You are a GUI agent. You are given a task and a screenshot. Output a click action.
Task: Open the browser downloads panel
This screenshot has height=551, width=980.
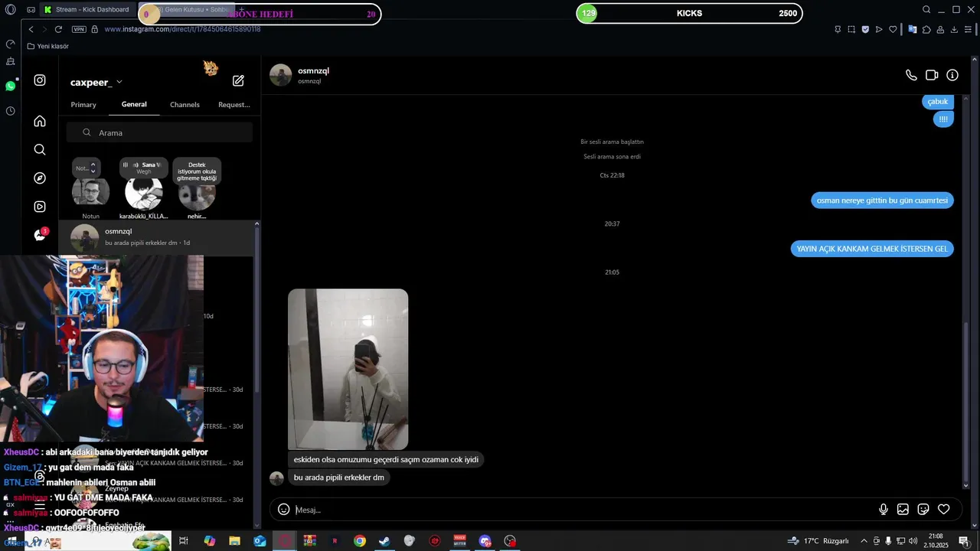click(954, 29)
